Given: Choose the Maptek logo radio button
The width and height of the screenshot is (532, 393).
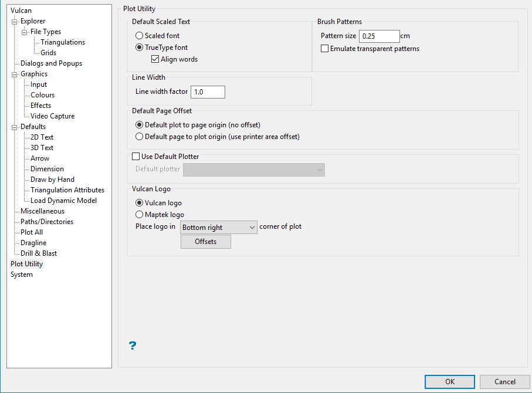Looking at the screenshot, I should click(139, 215).
